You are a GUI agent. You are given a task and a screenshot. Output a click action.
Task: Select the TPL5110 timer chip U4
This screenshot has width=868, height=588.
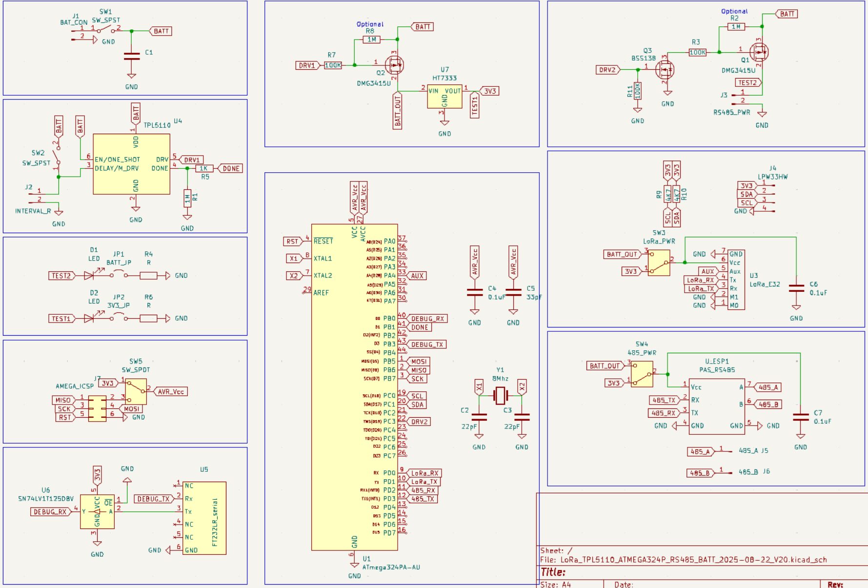click(131, 164)
